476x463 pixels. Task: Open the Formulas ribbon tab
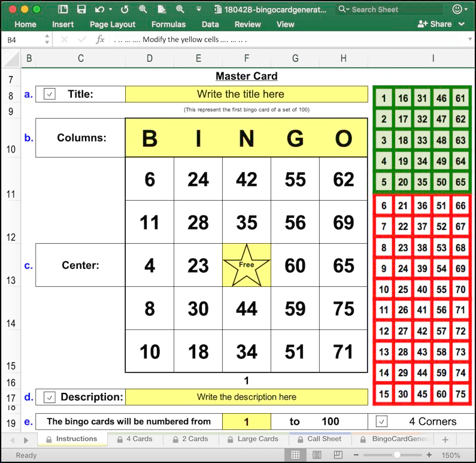point(168,25)
